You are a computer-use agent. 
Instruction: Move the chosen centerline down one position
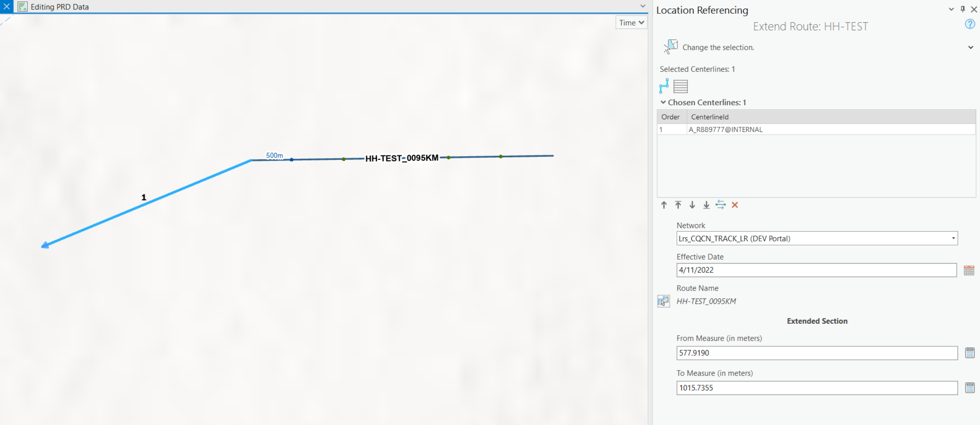[x=692, y=205]
